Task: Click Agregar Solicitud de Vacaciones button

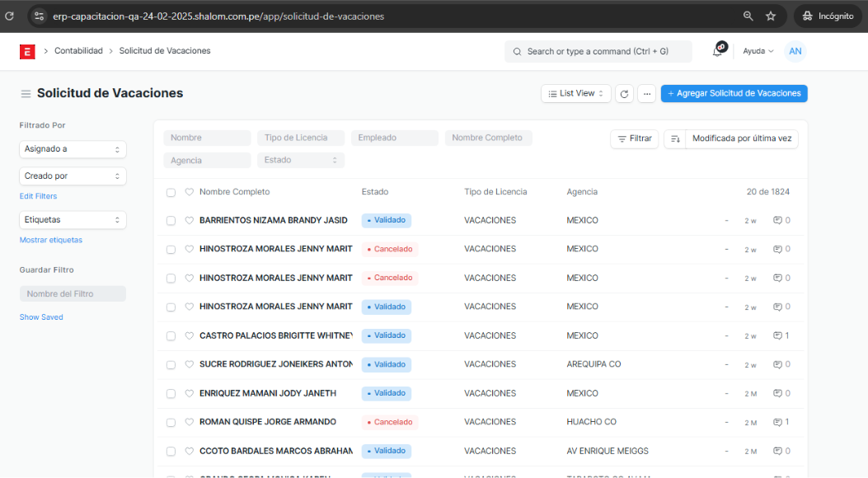Action: 734,94
